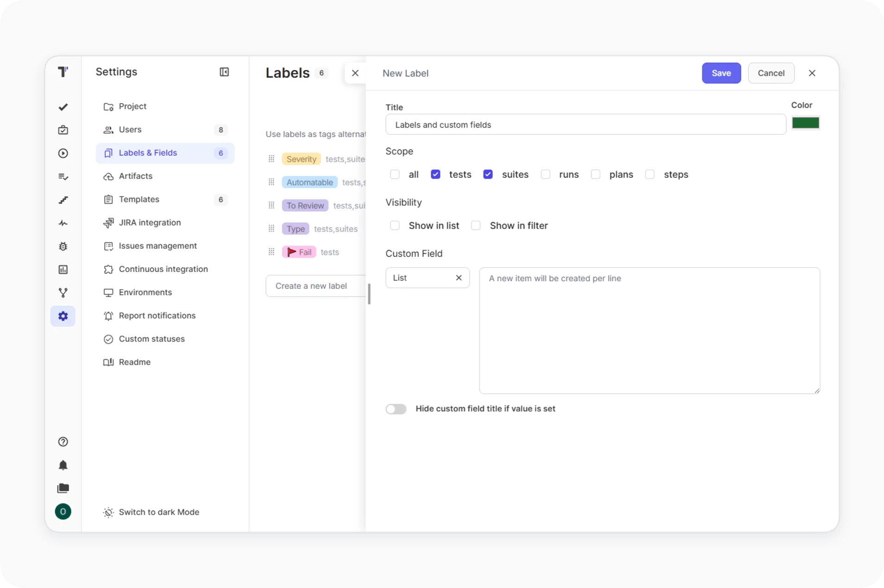
Task: Open the Steps stairs sidebar icon
Action: point(63,200)
